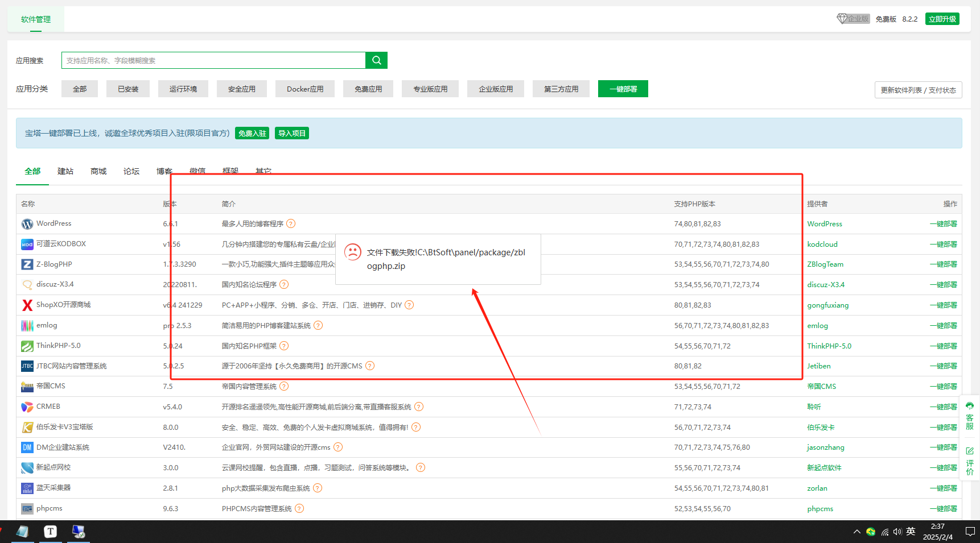Click the ThinkPHP-5.0 icon

(27, 346)
